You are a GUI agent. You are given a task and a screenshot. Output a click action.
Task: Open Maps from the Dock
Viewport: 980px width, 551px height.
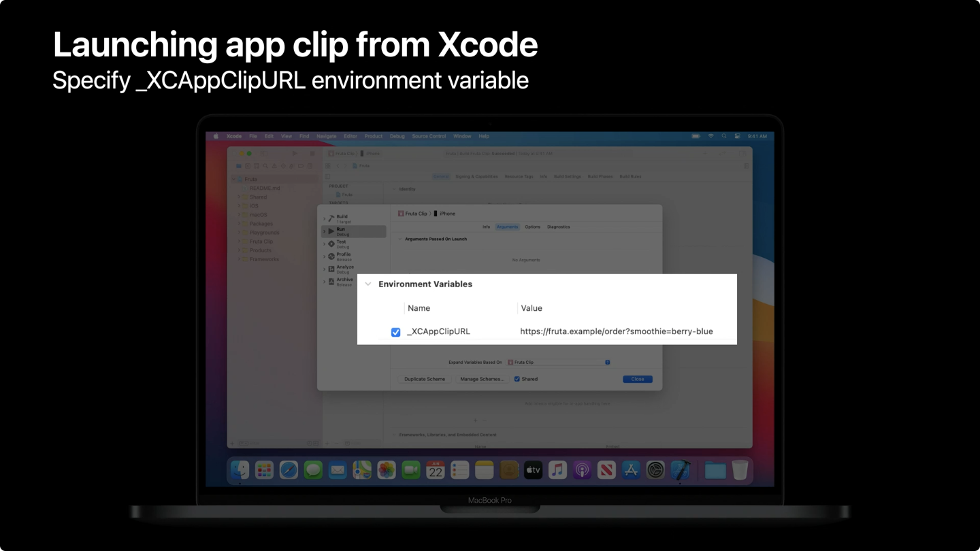click(x=362, y=469)
